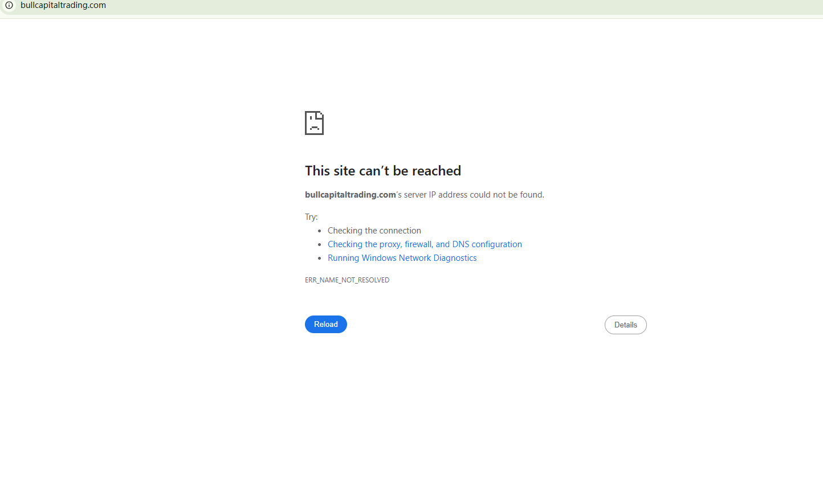Open 'Checking the proxy, firewall, and DNS configuration' link

pos(425,244)
